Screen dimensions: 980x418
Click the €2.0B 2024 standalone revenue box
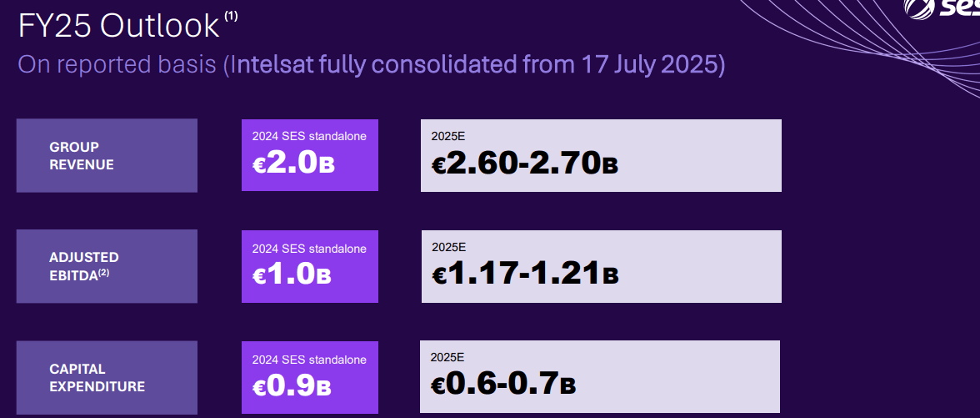pos(310,155)
